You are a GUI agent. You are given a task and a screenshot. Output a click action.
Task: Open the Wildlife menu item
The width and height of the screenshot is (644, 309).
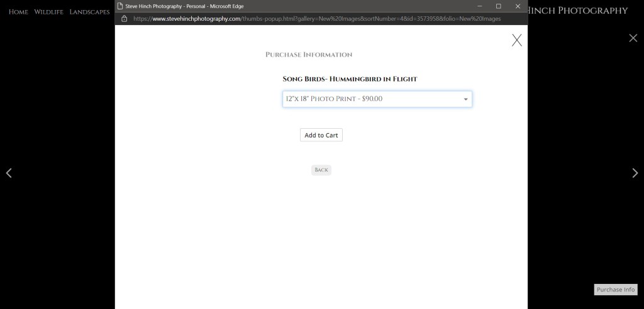pos(48,12)
